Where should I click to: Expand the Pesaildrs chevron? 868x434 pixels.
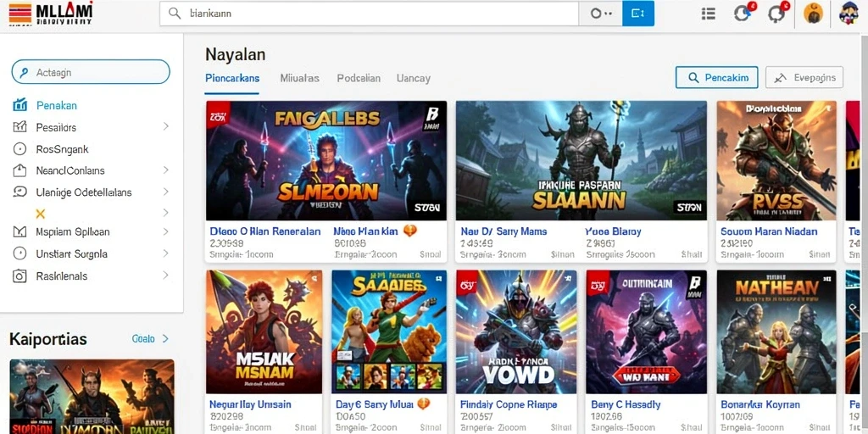click(x=165, y=127)
